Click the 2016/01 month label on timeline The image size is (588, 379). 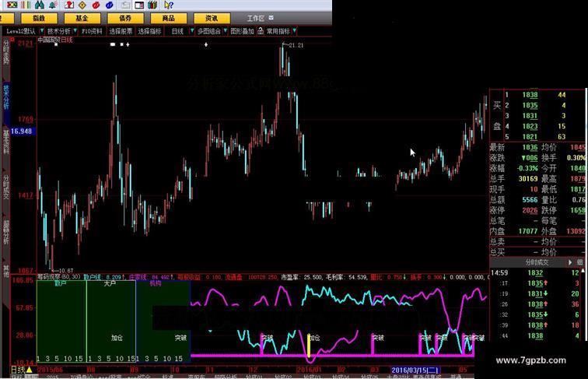pyautogui.click(x=310, y=370)
